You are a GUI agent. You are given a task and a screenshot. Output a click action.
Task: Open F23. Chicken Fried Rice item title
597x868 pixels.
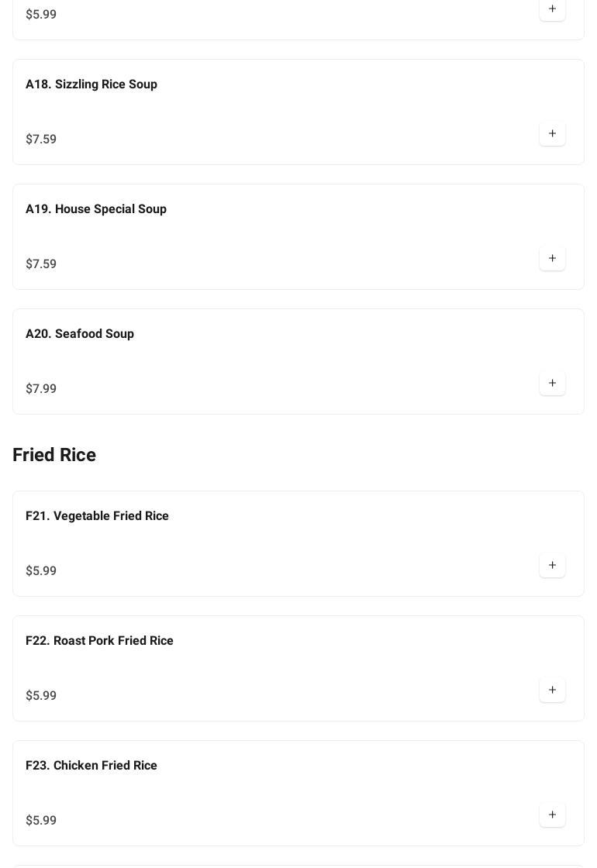click(91, 765)
